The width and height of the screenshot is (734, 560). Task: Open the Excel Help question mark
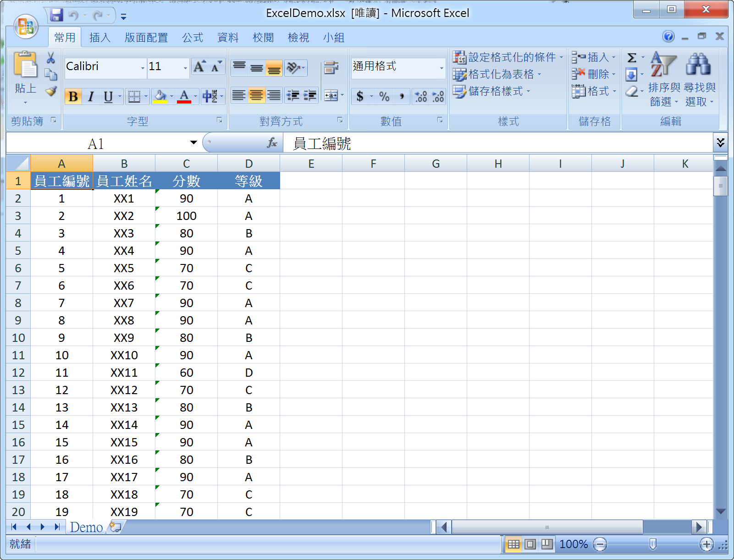pyautogui.click(x=668, y=37)
